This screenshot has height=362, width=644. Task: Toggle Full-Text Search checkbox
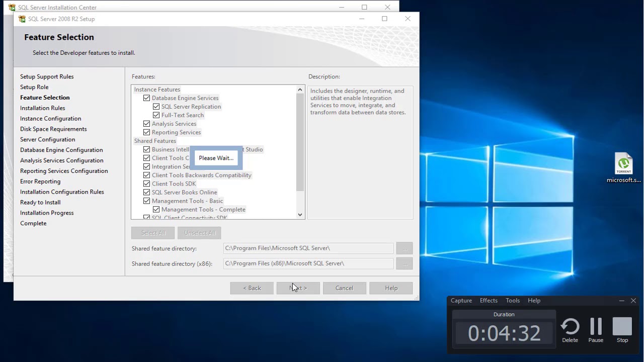point(156,115)
